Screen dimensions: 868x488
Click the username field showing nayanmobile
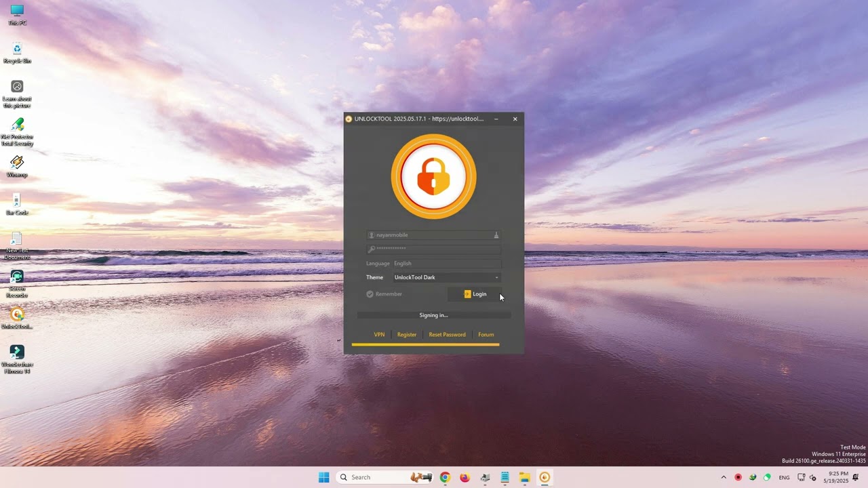434,235
